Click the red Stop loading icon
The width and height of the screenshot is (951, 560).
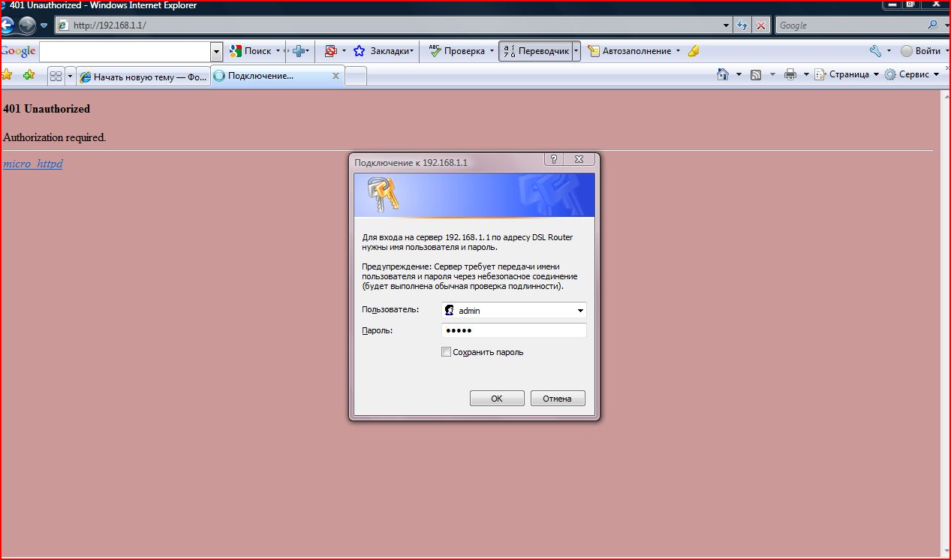(x=761, y=25)
